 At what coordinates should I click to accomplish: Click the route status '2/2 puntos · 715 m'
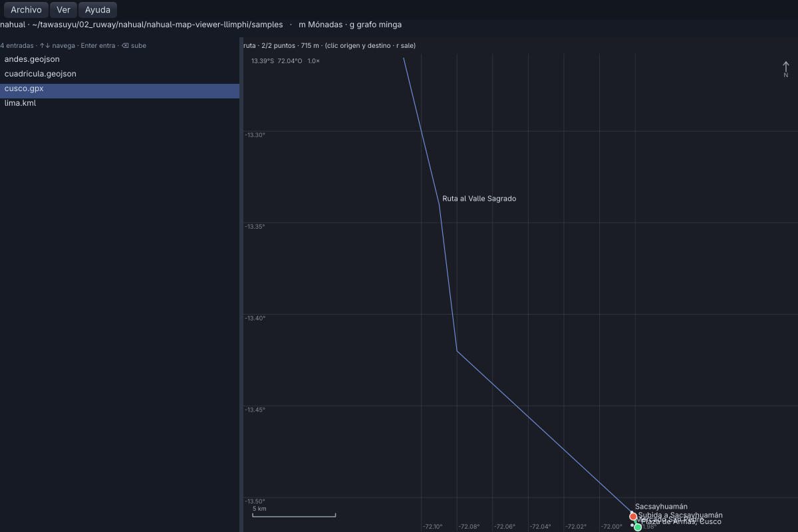[x=291, y=46]
